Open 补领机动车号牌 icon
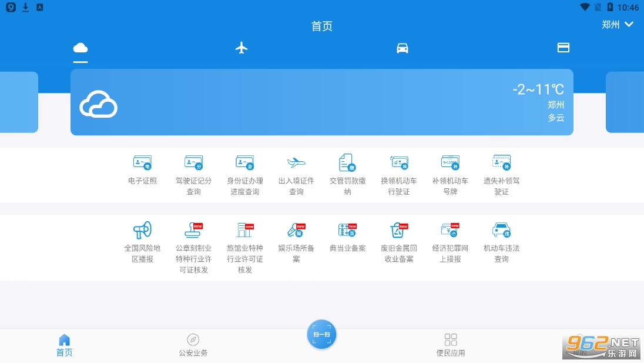 pyautogui.click(x=450, y=163)
